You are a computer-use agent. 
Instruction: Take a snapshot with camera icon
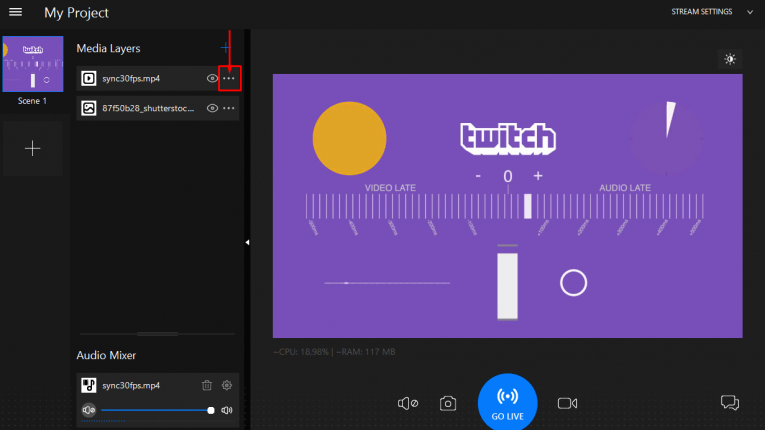448,403
